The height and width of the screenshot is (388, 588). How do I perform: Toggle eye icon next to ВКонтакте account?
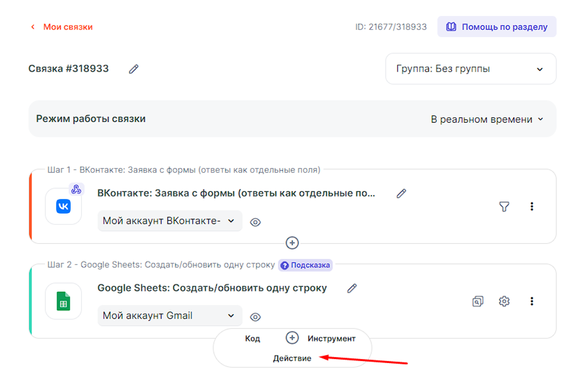tap(255, 222)
